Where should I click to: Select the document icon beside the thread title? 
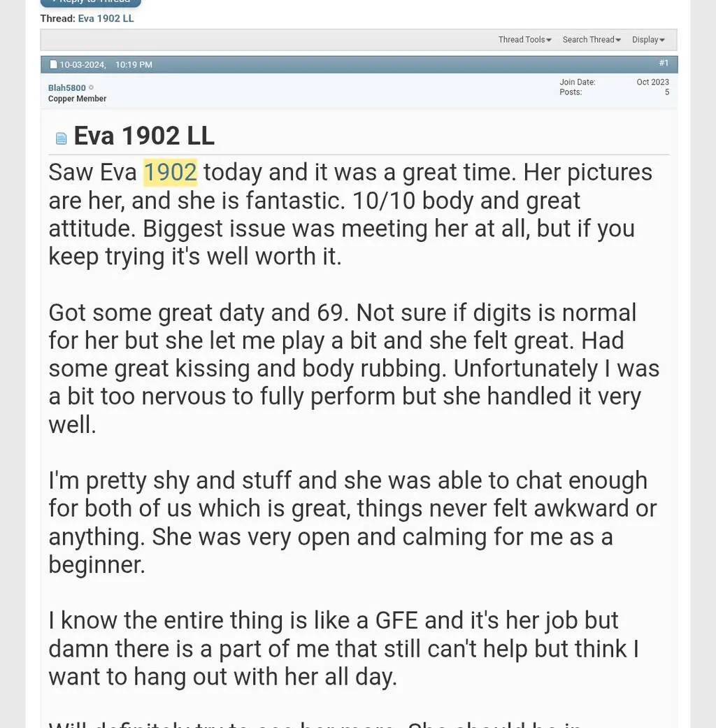pyautogui.click(x=61, y=137)
